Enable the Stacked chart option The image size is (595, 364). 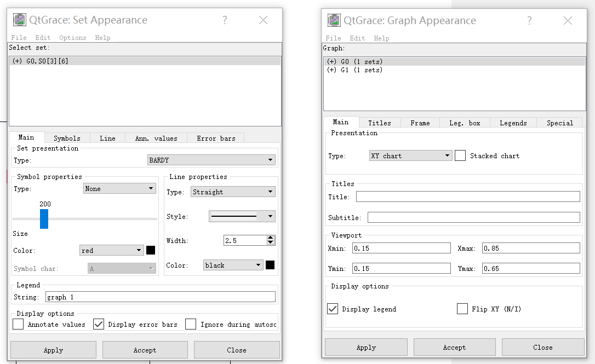[460, 155]
